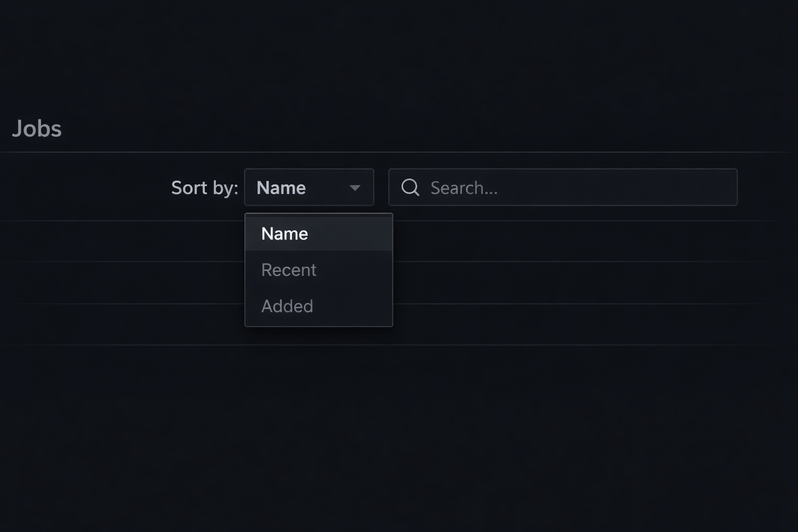Open the Sort by Name combo box
Viewport: 798px width, 532px height.
tap(309, 188)
